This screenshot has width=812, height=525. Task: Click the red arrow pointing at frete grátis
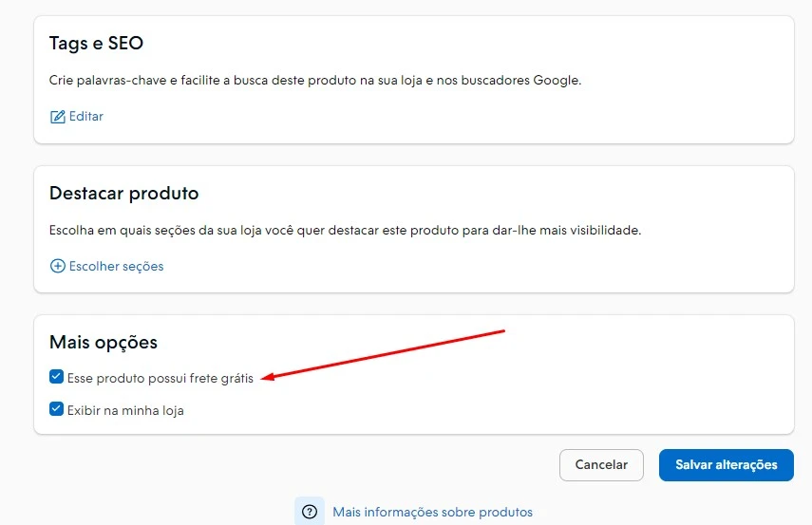pyautogui.click(x=383, y=354)
